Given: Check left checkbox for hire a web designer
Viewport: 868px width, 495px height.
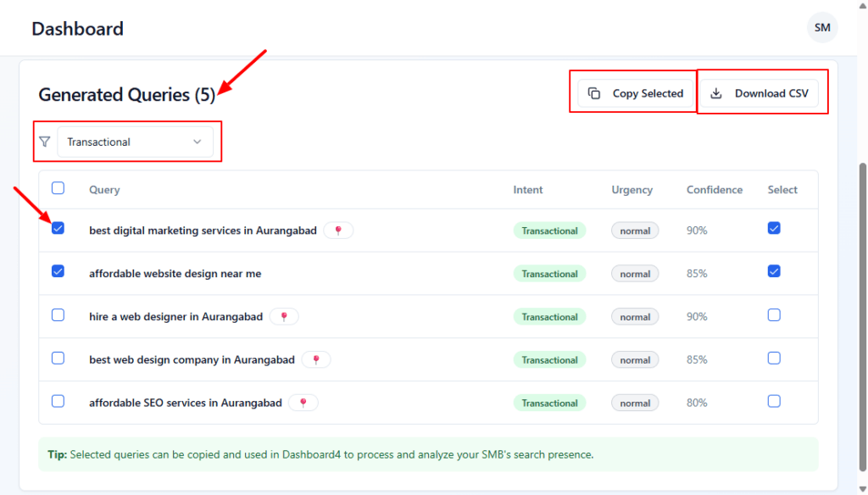Looking at the screenshot, I should click(58, 314).
